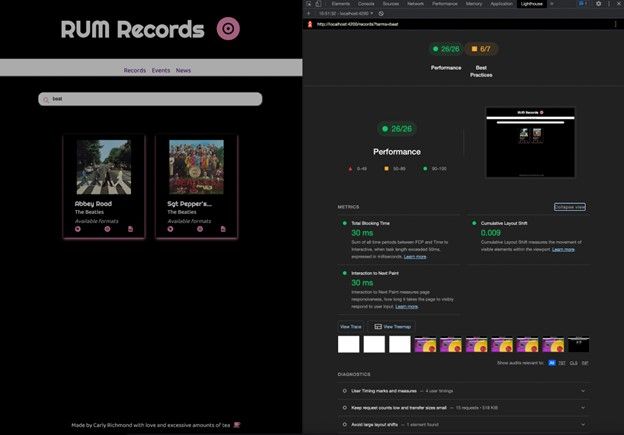Click the View Treemap button
This screenshot has width=624, height=435.
392,327
